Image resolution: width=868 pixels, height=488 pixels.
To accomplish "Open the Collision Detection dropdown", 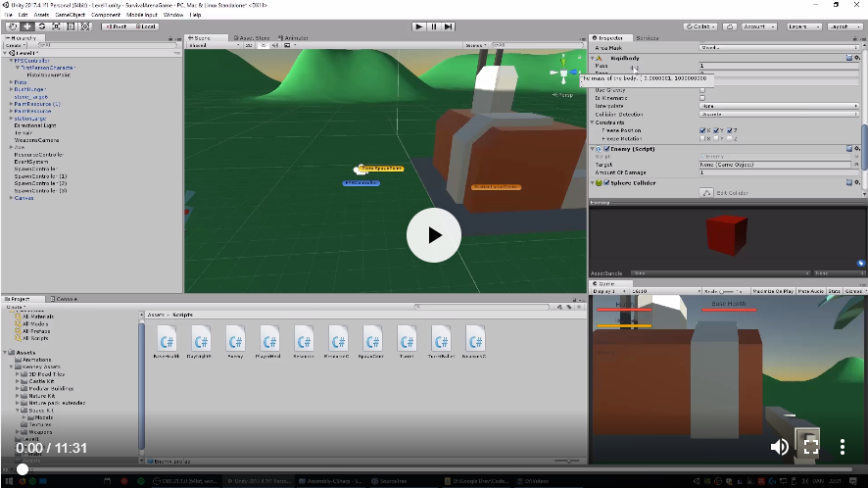I will pos(779,114).
